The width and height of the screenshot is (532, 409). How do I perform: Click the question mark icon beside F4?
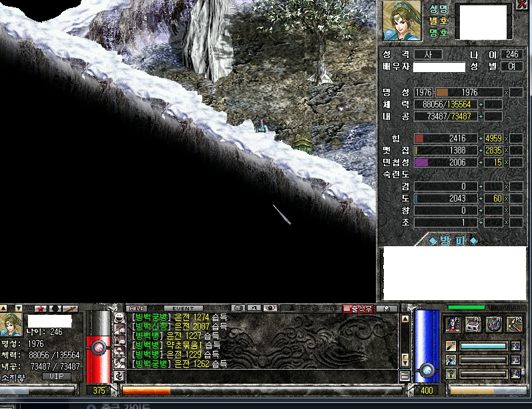click(451, 374)
